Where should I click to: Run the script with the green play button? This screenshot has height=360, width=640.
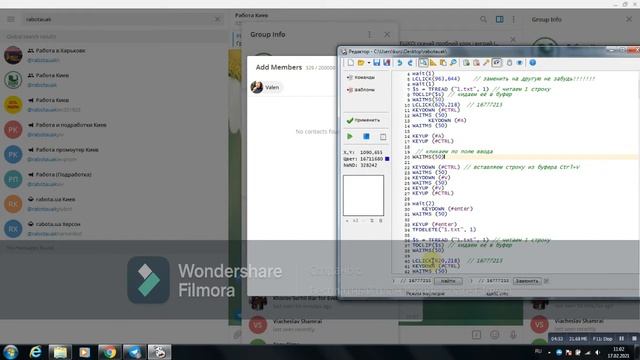pos(350,137)
